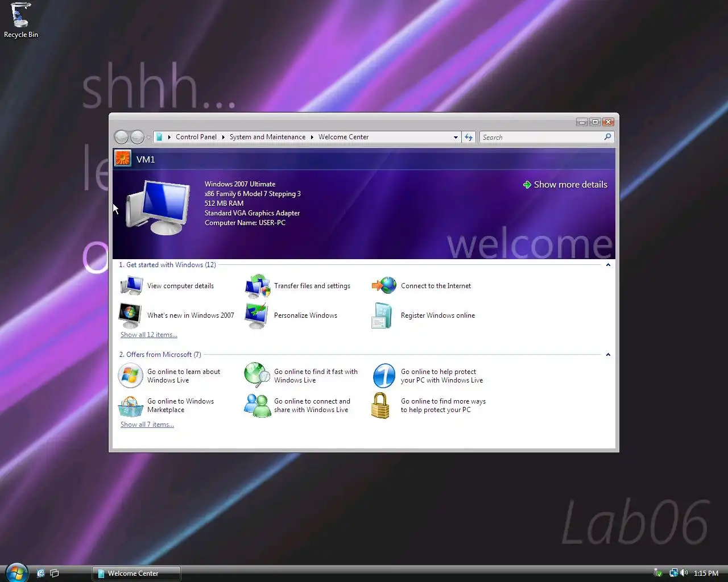The height and width of the screenshot is (582, 728).
Task: Click the Welcome Center taskbar button
Action: (x=136, y=573)
